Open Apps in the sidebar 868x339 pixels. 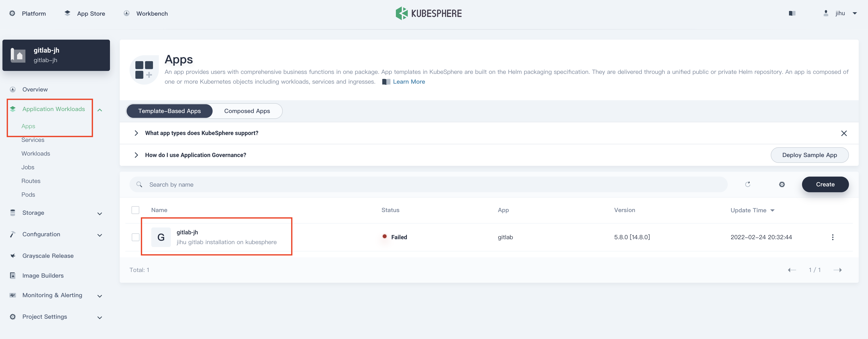click(x=28, y=126)
